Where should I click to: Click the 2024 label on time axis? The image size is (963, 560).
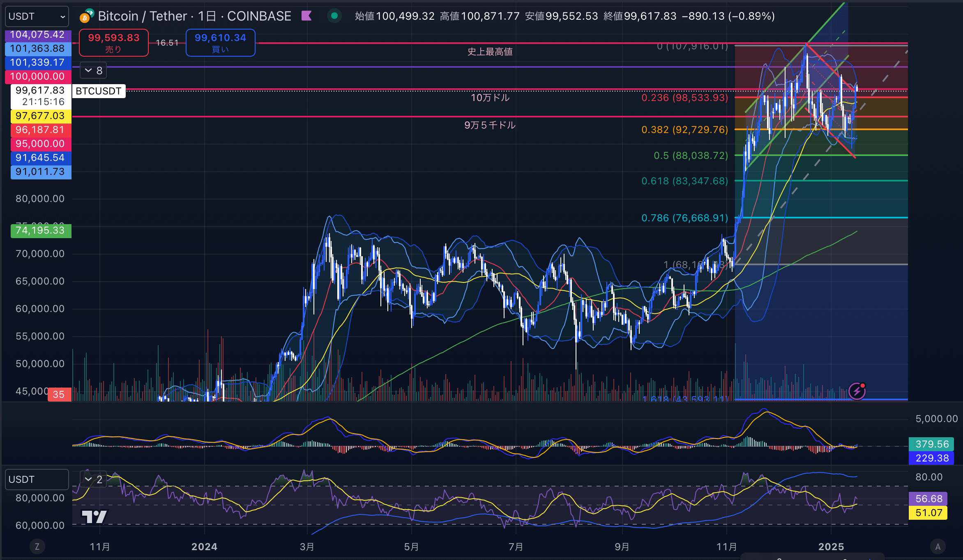(x=204, y=547)
